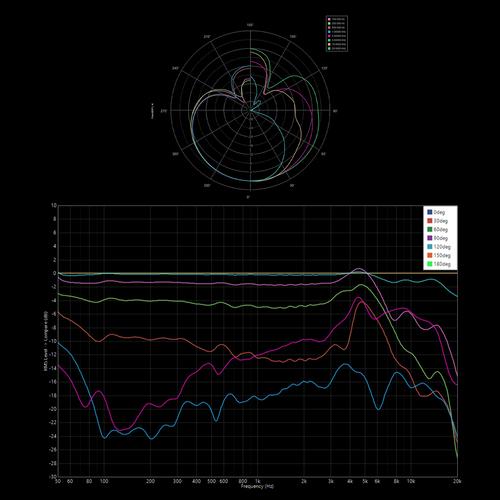
Task: Click the center of the polar plot
Action: tap(250, 111)
